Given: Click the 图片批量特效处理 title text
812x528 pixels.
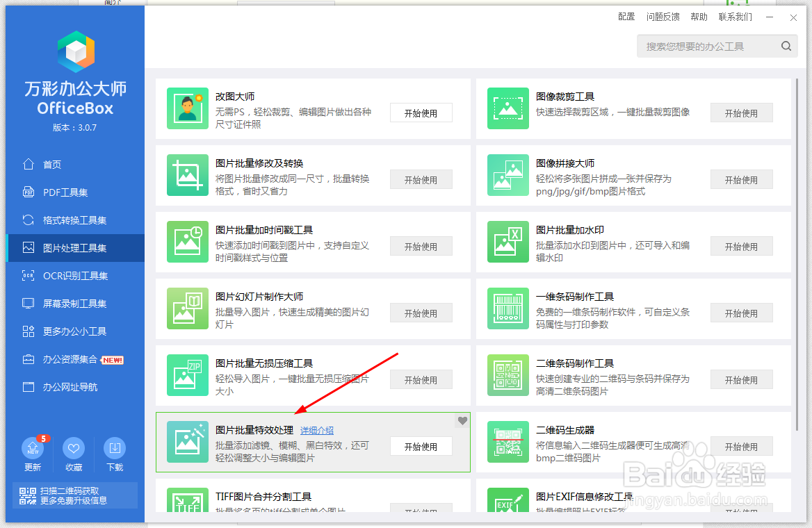Looking at the screenshot, I should (x=254, y=430).
